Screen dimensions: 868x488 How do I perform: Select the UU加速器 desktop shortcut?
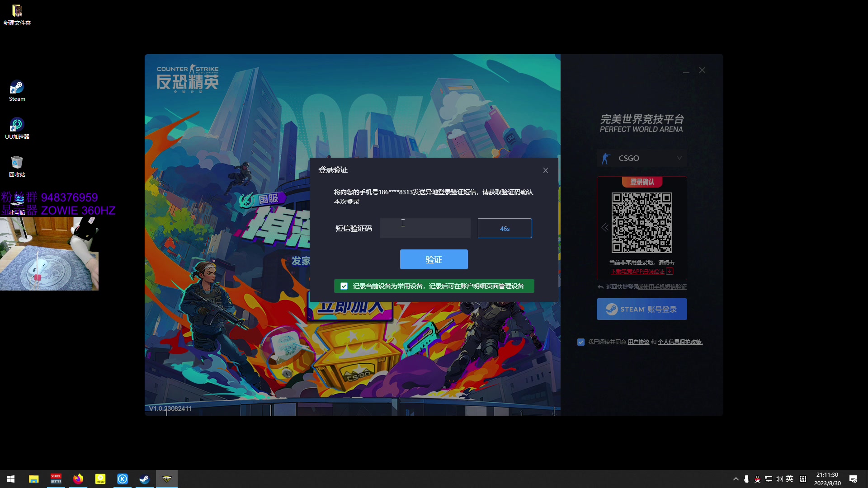coord(17,129)
